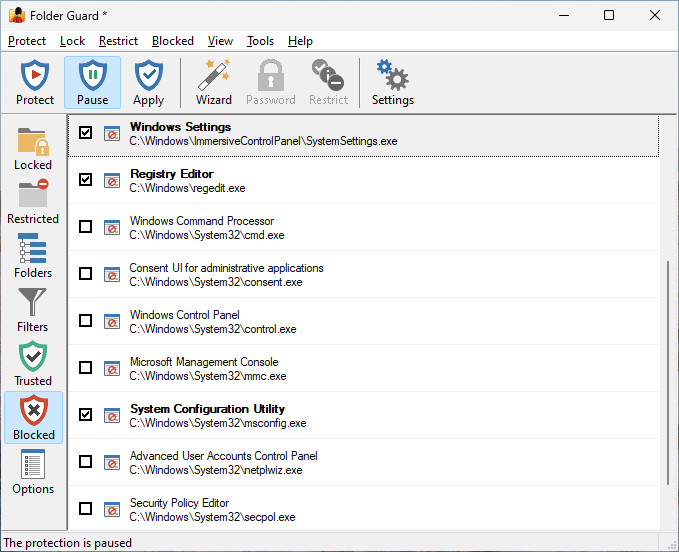Image resolution: width=679 pixels, height=552 pixels.
Task: Switch to the Restricted sidebar view
Action: pyautogui.click(x=33, y=203)
